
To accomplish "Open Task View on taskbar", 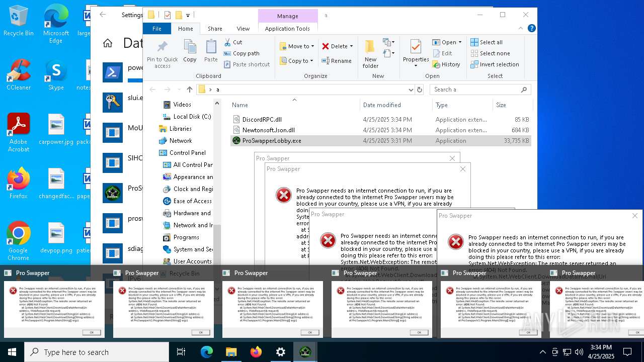I will 181,352.
